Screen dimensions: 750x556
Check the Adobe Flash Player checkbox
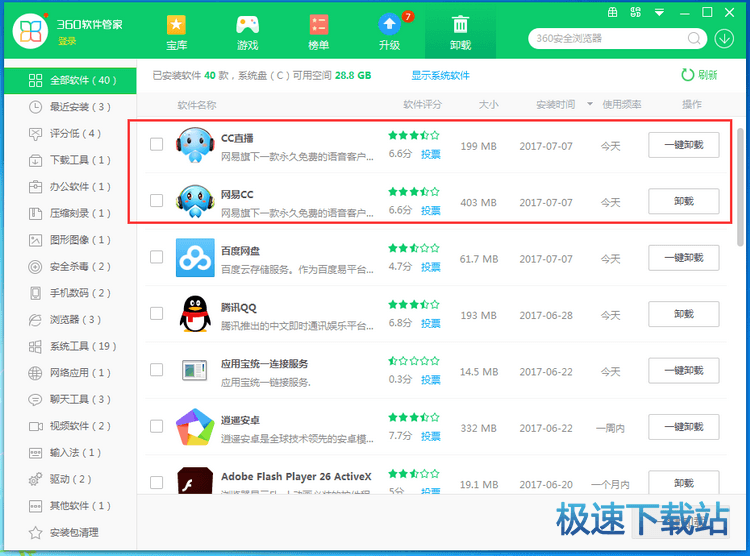(156, 482)
